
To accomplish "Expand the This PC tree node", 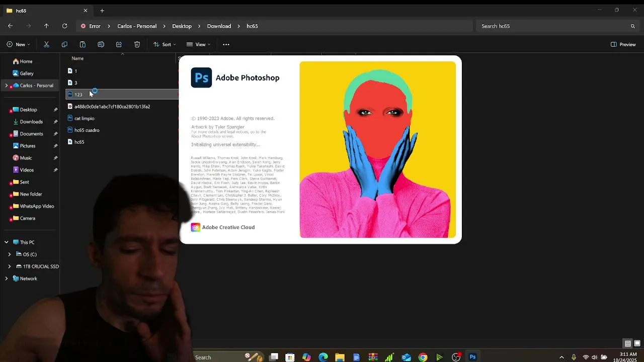I will [x=6, y=242].
